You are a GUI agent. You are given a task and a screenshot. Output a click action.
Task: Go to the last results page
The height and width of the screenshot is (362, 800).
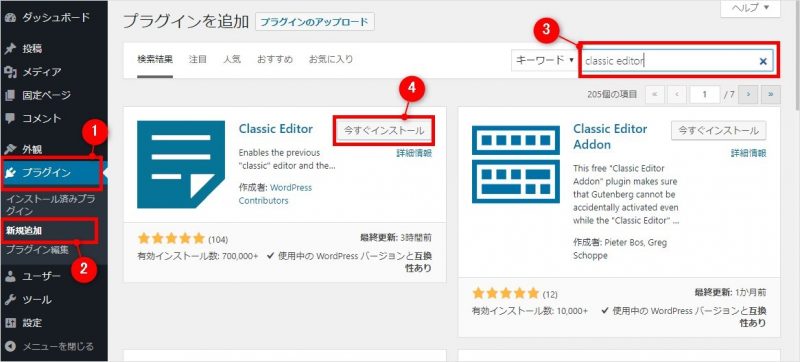tap(771, 94)
